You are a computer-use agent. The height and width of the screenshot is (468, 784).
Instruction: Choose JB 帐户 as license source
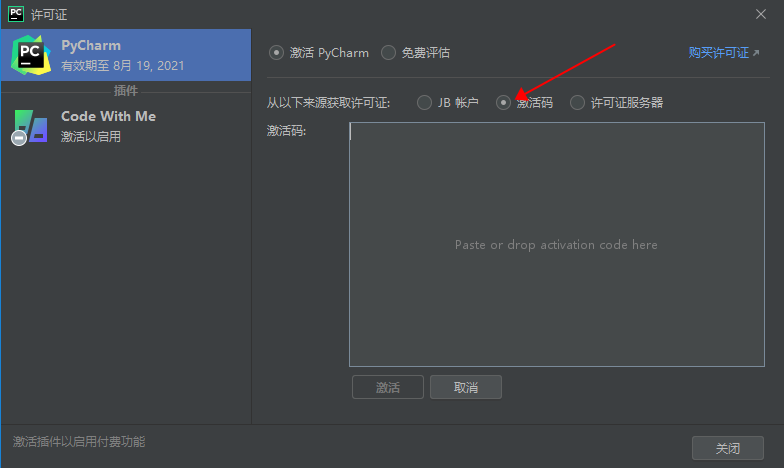[424, 102]
